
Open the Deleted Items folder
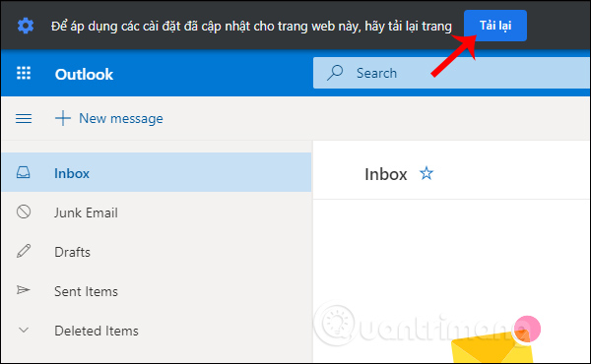tap(156, 331)
